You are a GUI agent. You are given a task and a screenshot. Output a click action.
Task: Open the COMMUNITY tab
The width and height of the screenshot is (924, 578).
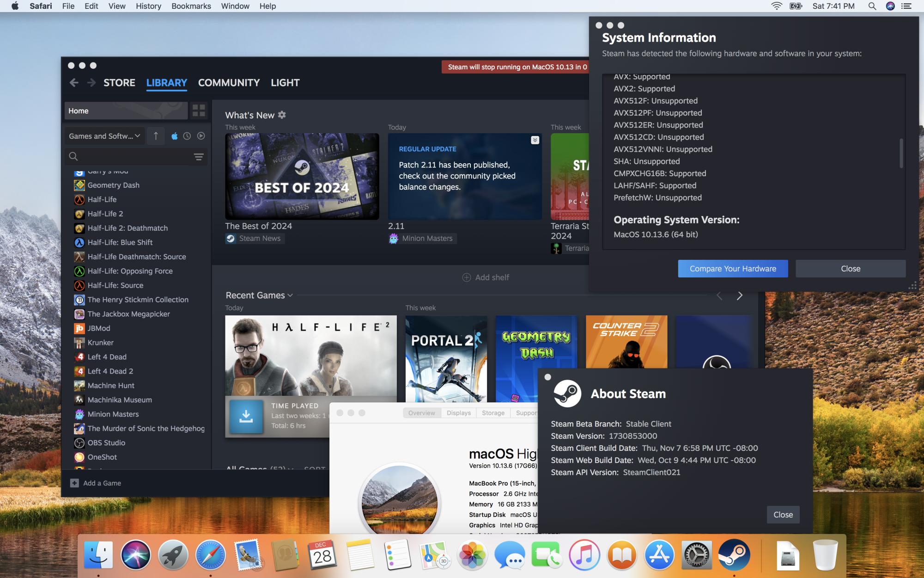coord(229,83)
